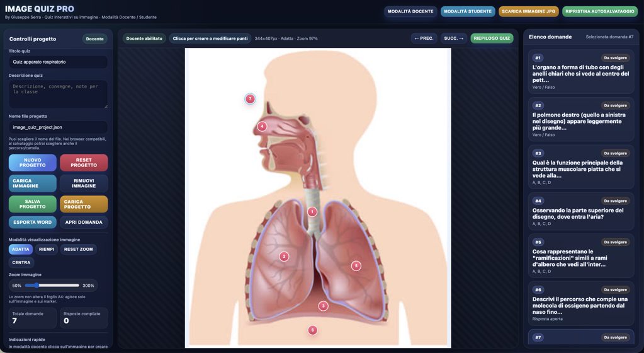Open question #2 about polmone destro
Screen dimensions: 644x353
581,119
